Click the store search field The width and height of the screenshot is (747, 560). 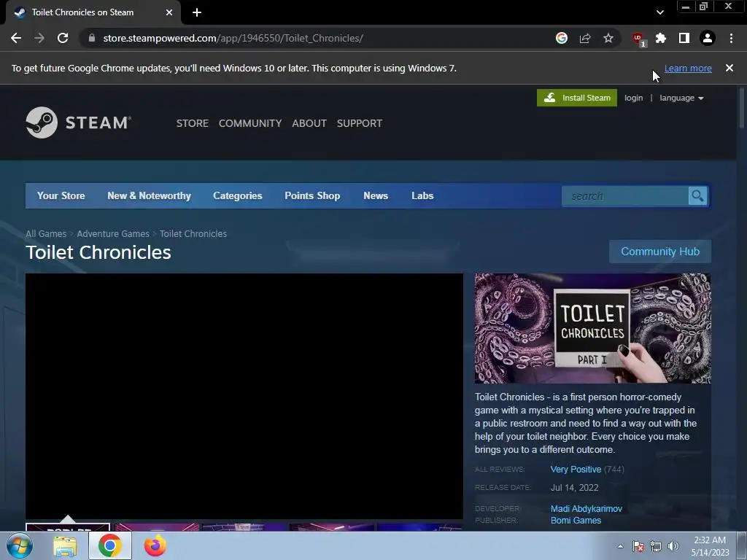click(625, 196)
